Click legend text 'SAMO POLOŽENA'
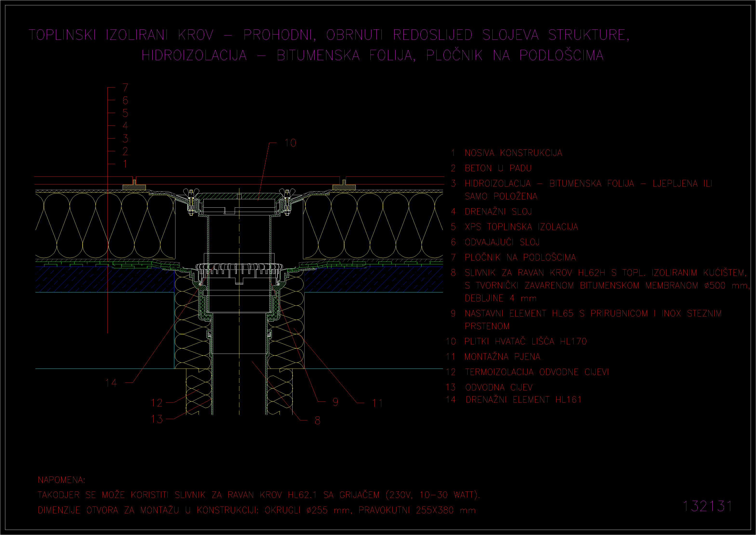 (x=501, y=196)
